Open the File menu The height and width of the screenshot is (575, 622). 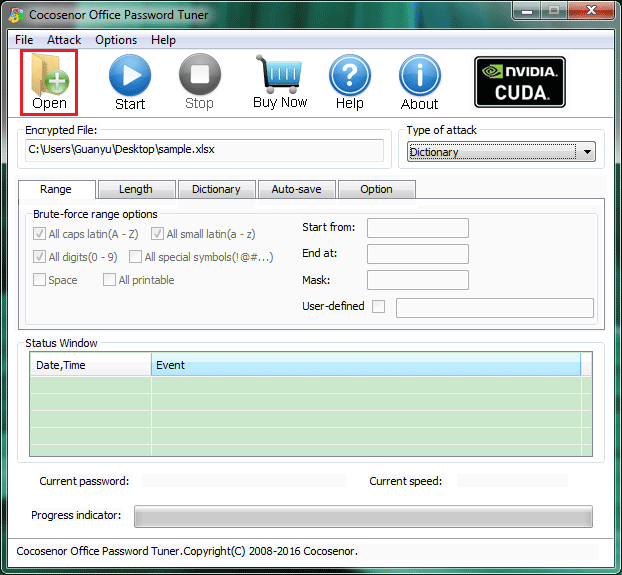click(24, 40)
